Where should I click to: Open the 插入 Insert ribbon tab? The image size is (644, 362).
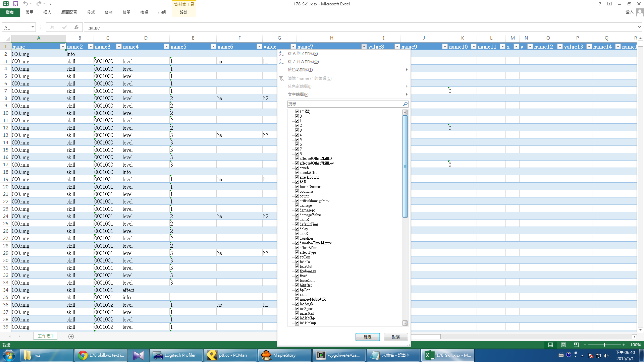point(47,12)
